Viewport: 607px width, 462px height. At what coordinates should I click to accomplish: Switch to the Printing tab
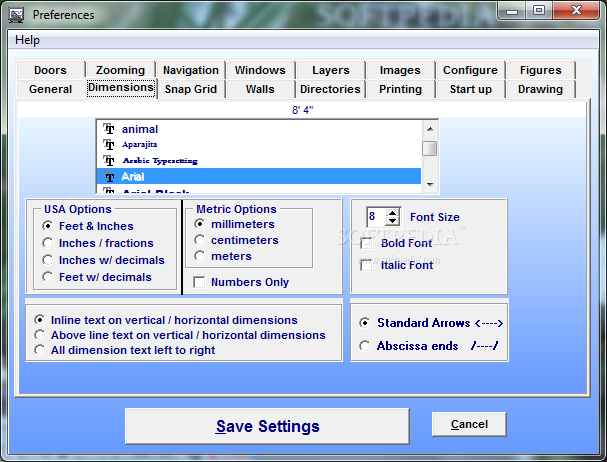[x=400, y=89]
